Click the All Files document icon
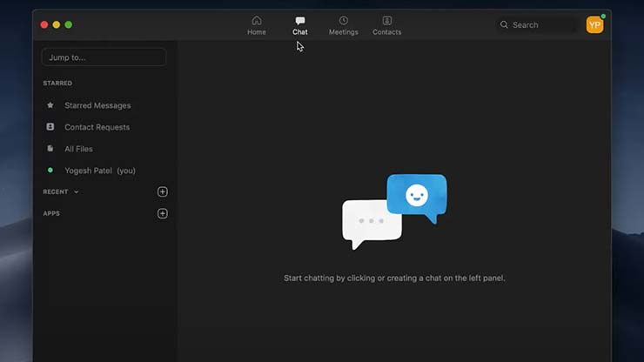Image resolution: width=644 pixels, height=362 pixels. 50,148
